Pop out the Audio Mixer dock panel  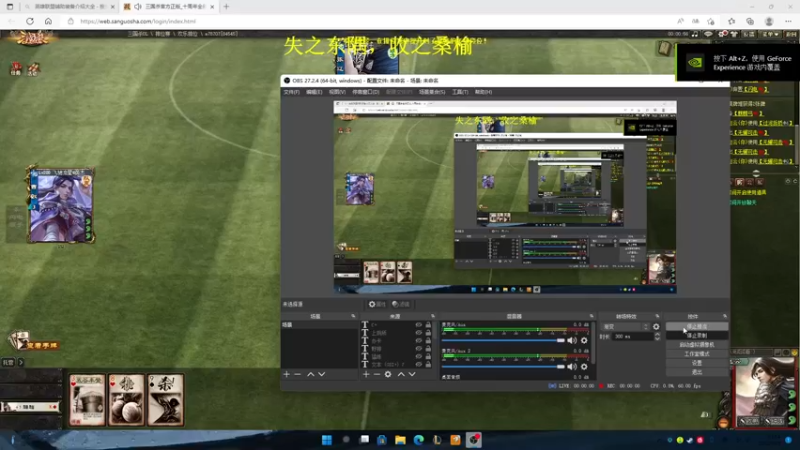[591, 316]
